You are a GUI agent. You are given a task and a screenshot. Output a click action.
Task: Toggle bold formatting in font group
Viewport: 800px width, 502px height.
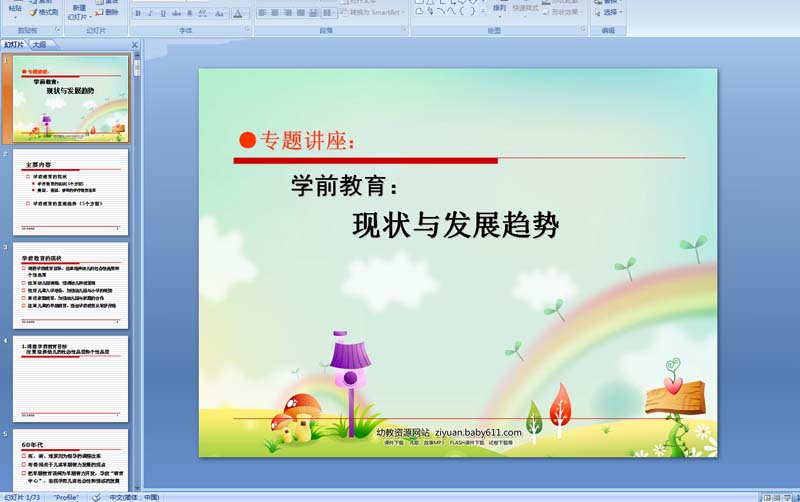tap(138, 14)
